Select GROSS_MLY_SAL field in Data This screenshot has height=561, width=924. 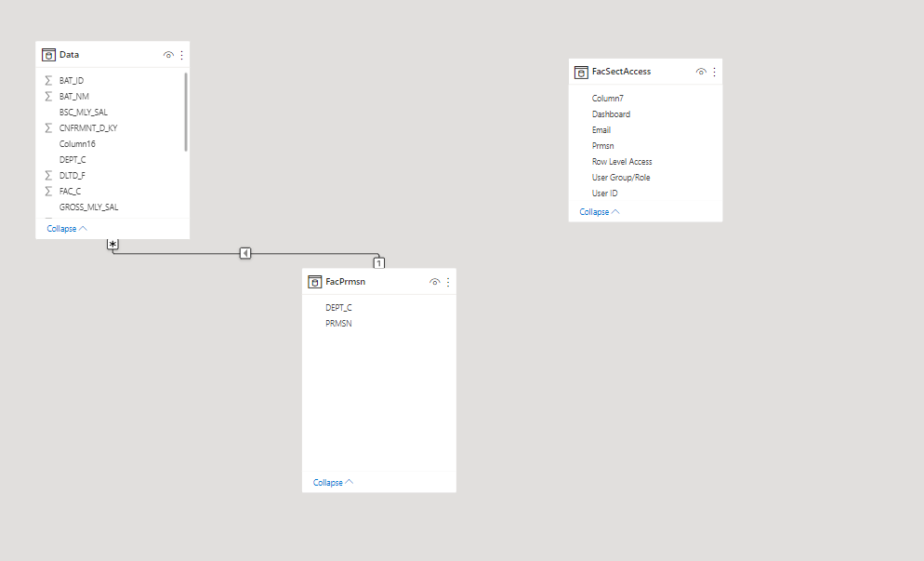click(89, 207)
